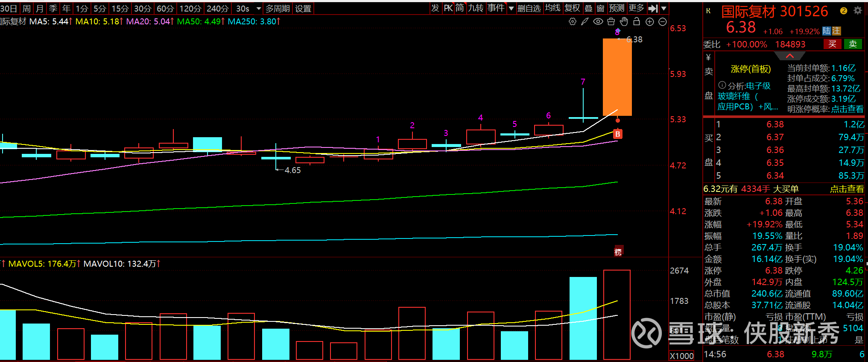
Task: Click 删自选 to remove from watchlist
Action: (x=529, y=8)
